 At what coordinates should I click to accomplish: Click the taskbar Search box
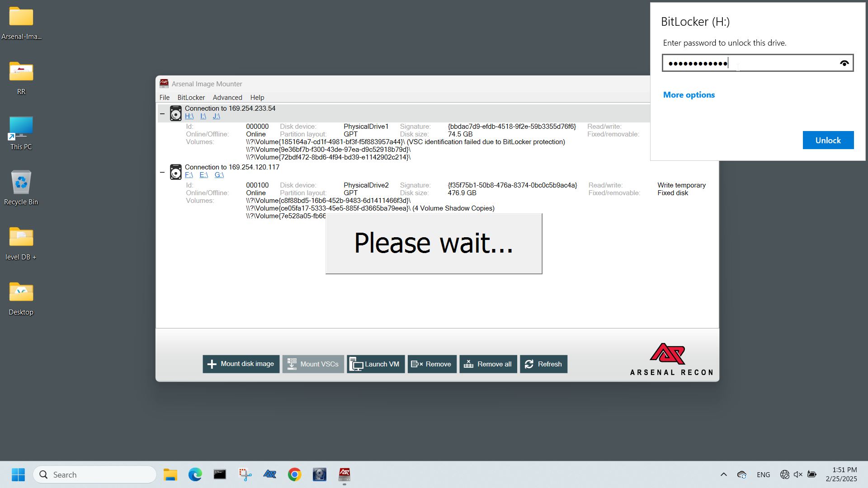tap(95, 474)
